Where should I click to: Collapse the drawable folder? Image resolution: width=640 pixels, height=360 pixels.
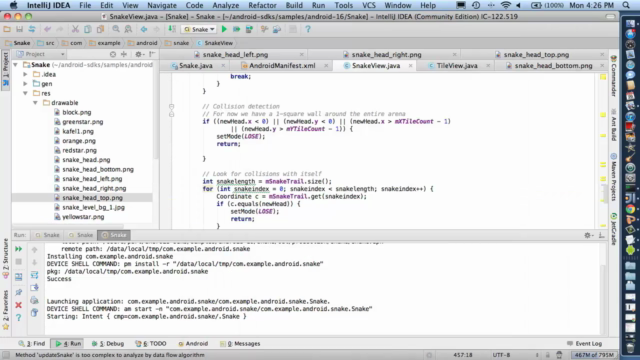click(x=36, y=103)
